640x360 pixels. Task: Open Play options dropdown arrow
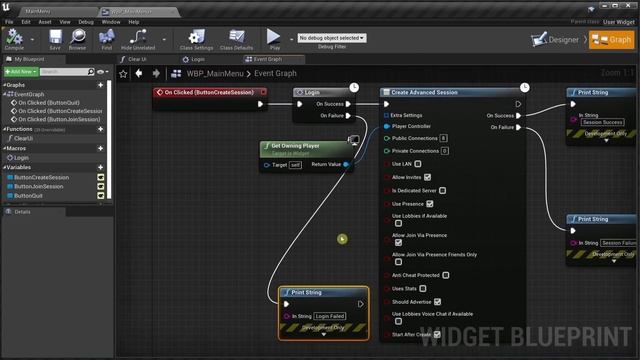291,40
